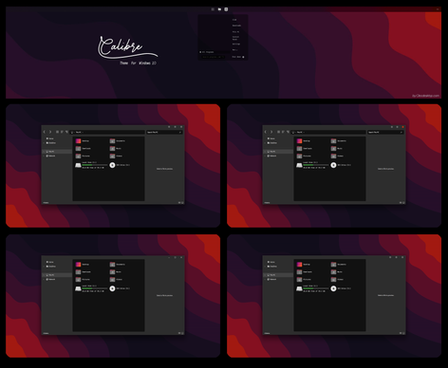Open File Explorer icon on top taskbar
Screen dimensions: 448x368
(x=219, y=9)
